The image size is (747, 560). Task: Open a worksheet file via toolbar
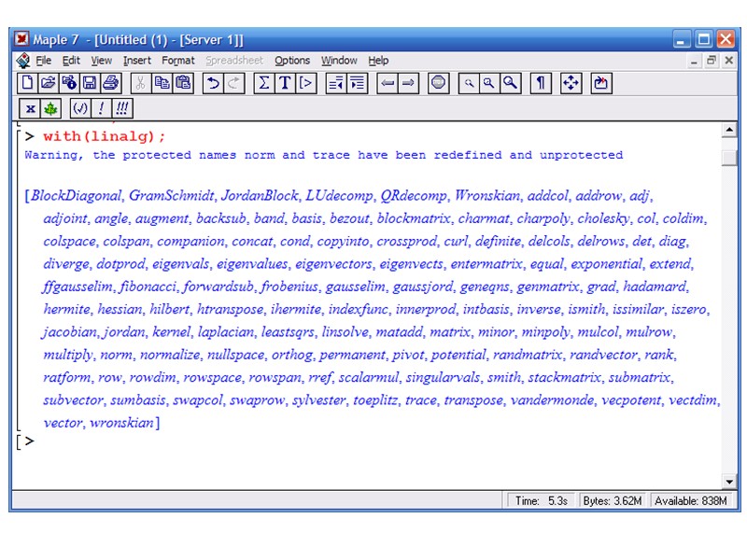click(48, 83)
